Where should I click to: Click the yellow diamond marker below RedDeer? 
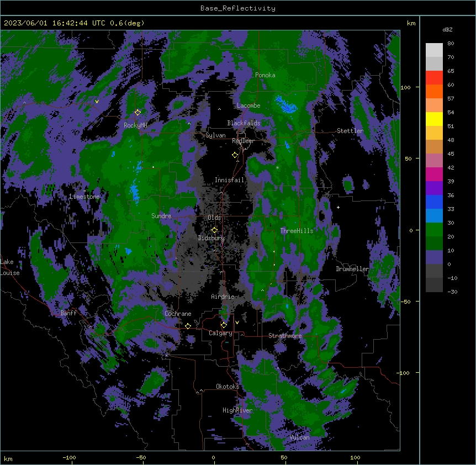pos(235,155)
